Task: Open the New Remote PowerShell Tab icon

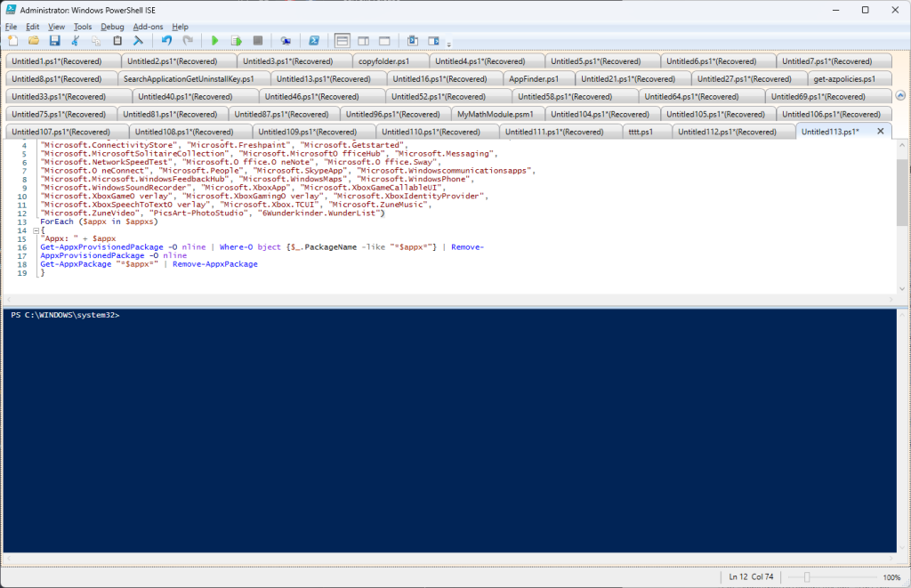Action: click(286, 41)
